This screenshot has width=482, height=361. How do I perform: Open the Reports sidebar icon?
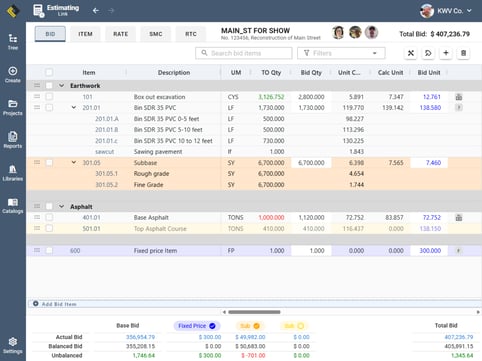click(13, 140)
